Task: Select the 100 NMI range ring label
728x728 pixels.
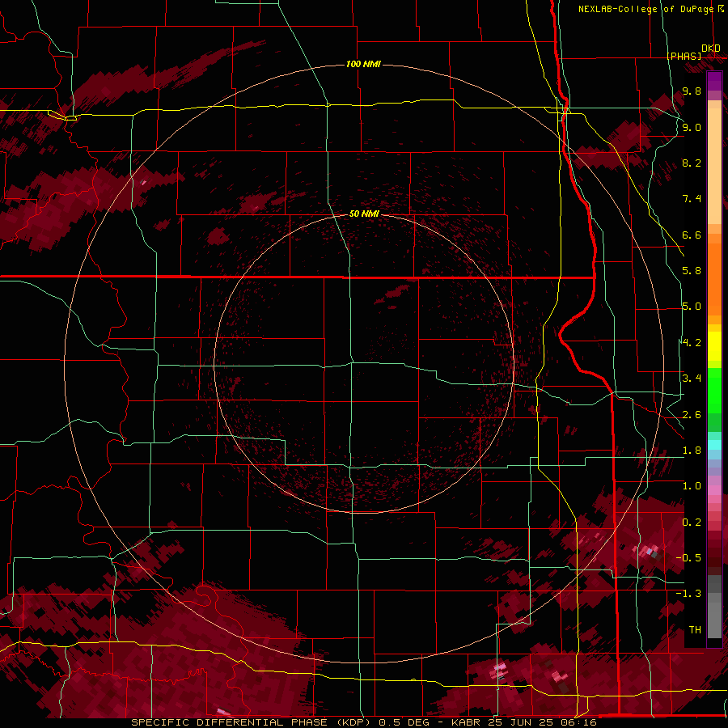Action: click(x=363, y=64)
